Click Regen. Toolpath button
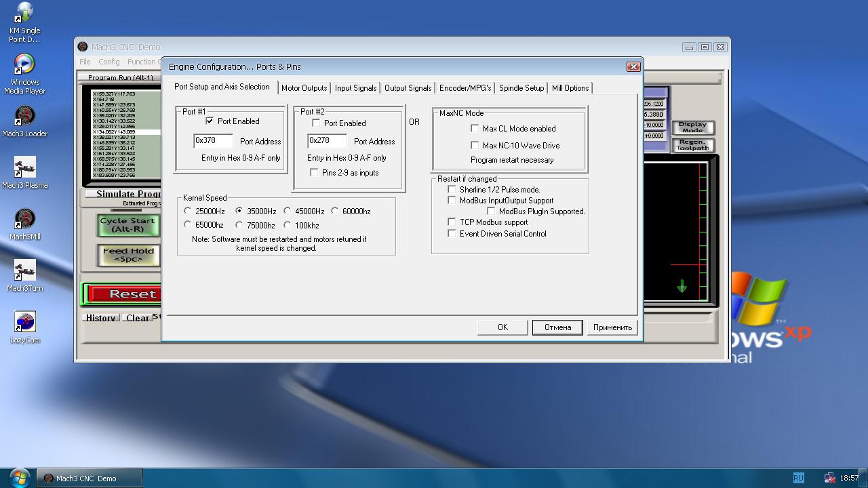868x488 pixels. pos(692,145)
